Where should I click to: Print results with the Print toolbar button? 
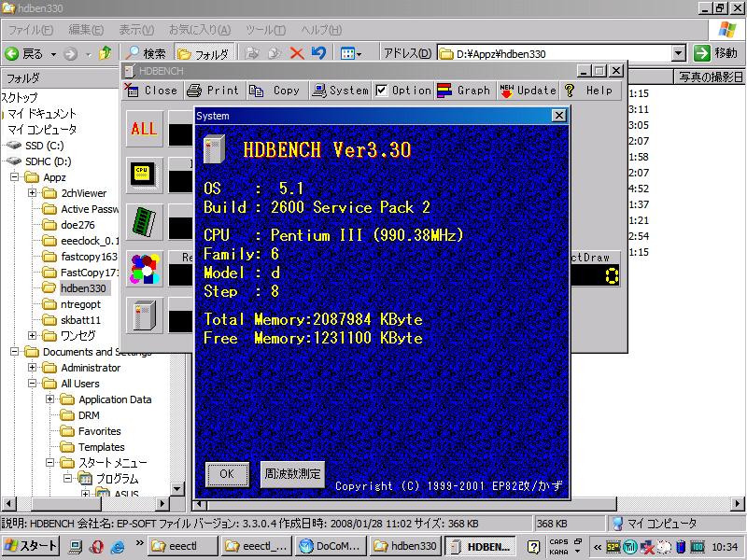click(x=214, y=91)
